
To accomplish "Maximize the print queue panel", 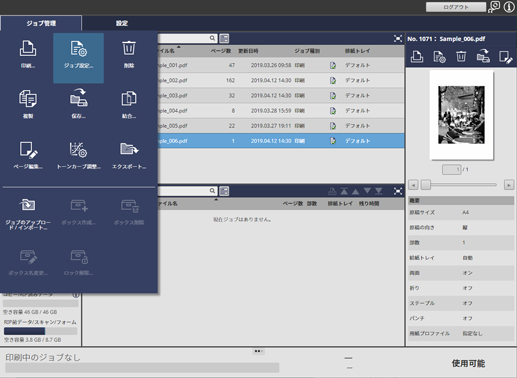I will coord(398,191).
